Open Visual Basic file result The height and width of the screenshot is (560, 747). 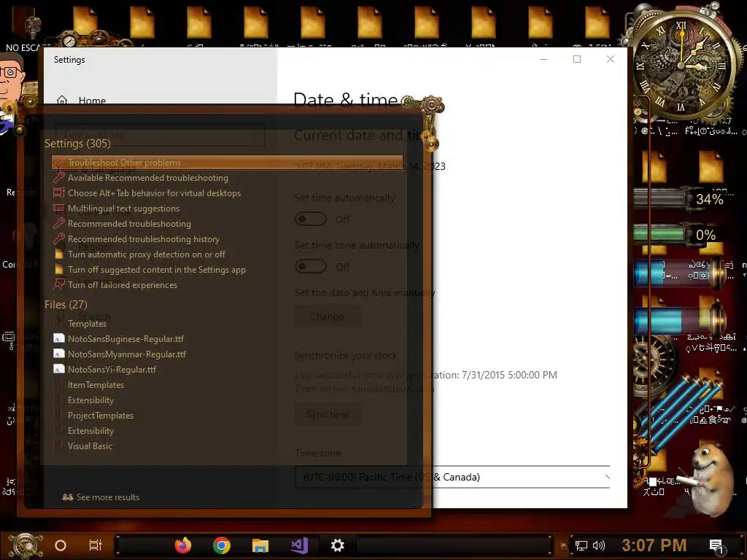coord(90,446)
